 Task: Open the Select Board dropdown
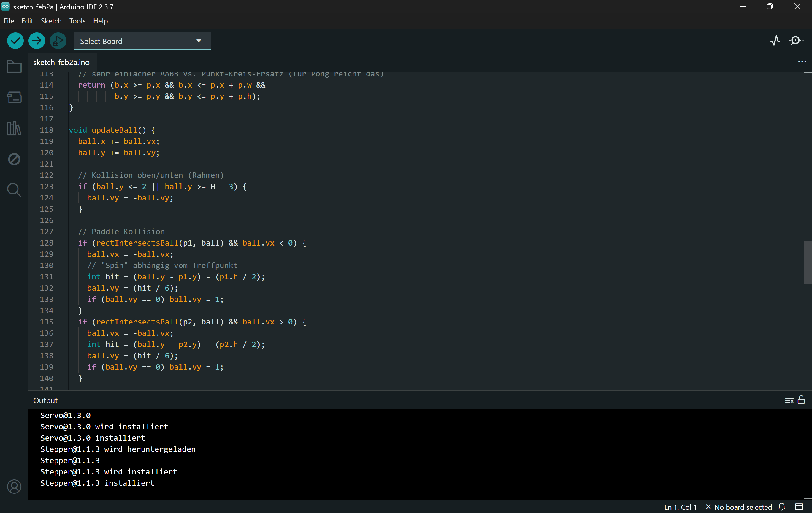pyautogui.click(x=142, y=40)
